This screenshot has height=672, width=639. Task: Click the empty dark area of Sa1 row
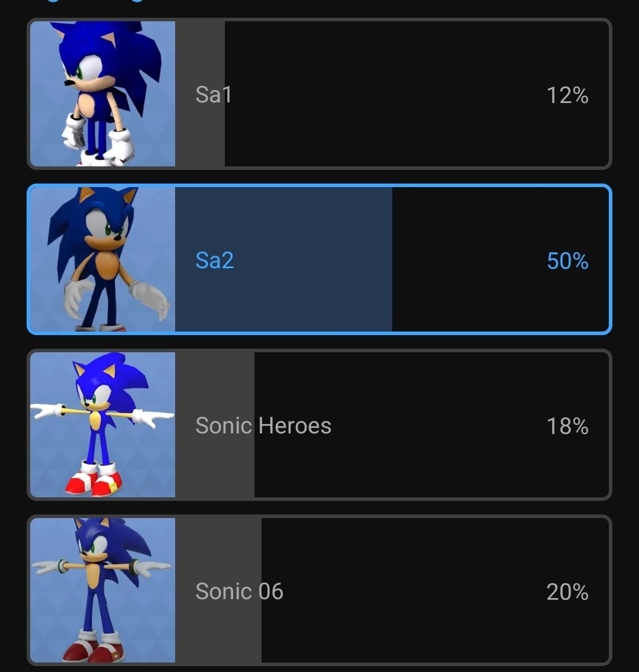pos(417,94)
